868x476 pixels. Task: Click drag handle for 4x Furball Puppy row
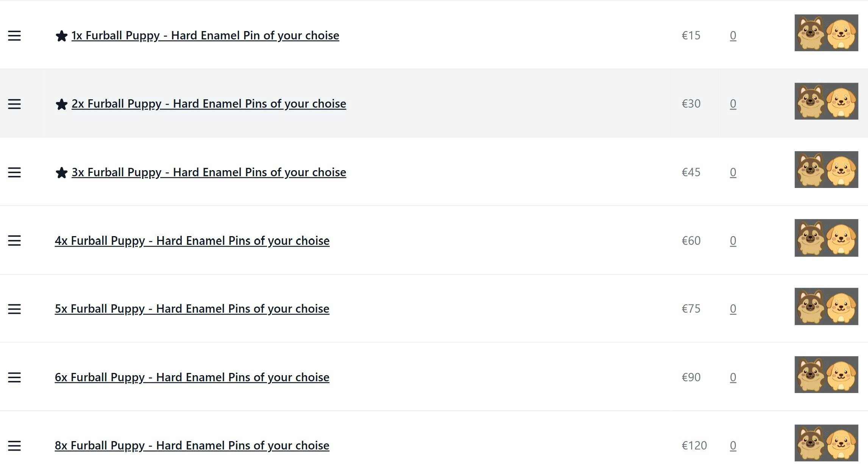click(x=14, y=241)
